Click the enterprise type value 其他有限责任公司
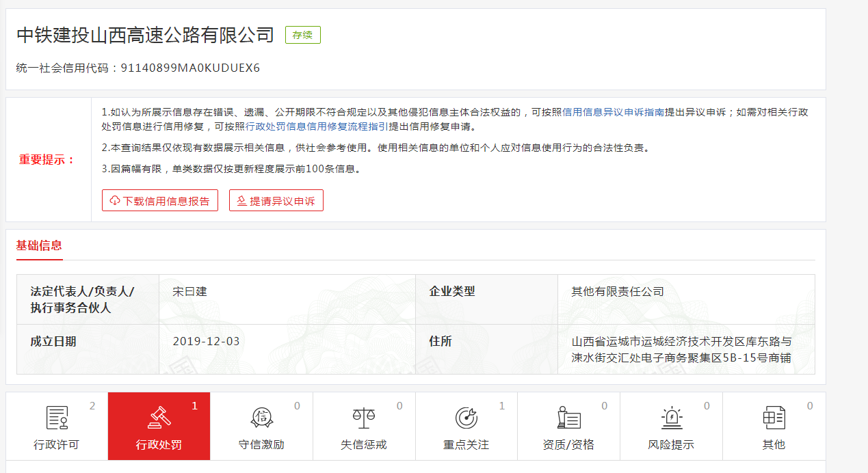The height and width of the screenshot is (473, 868). click(x=618, y=291)
